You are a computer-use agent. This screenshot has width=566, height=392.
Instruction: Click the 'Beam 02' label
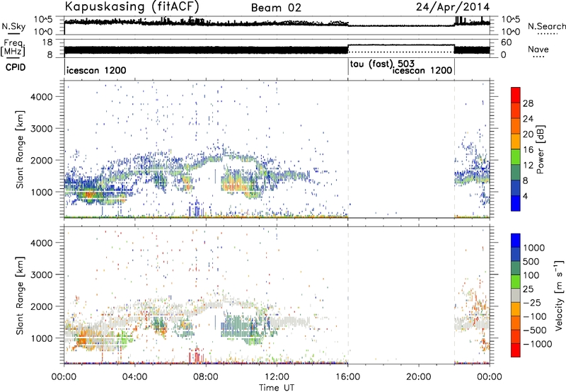276,8
